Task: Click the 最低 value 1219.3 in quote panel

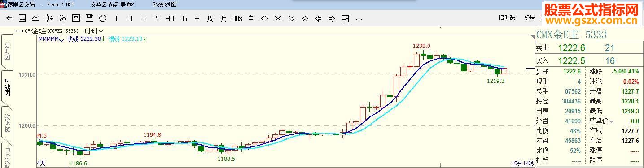Action: (630, 111)
